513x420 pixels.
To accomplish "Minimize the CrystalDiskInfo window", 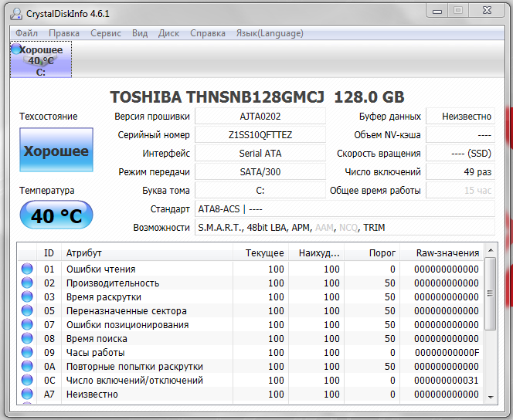I will pyautogui.click(x=437, y=11).
